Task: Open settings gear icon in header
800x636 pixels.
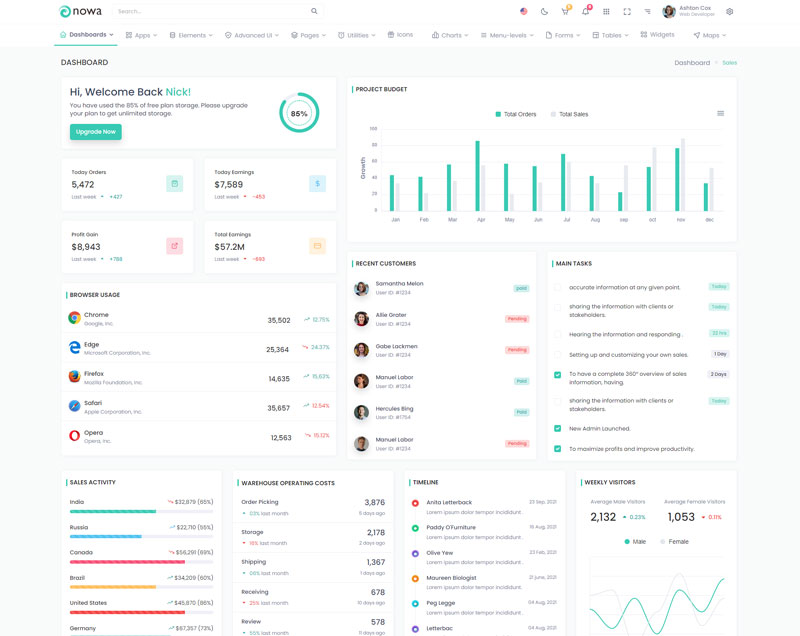Action: [x=729, y=12]
